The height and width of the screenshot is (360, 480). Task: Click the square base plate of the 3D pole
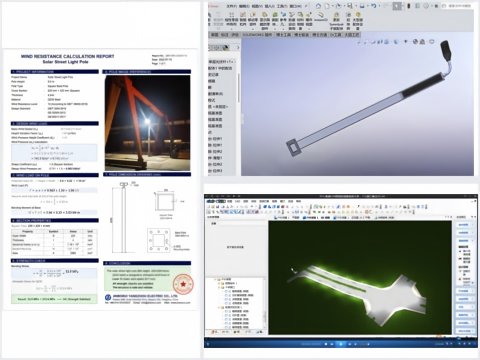pos(293,147)
